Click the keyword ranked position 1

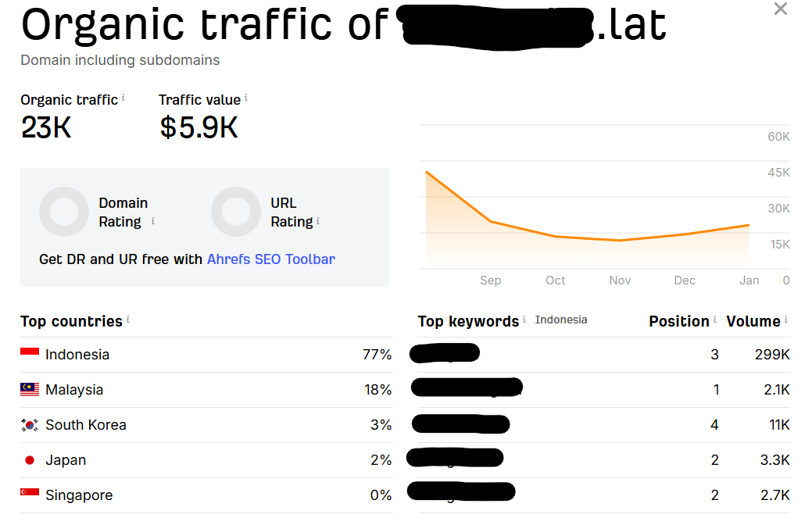467,388
